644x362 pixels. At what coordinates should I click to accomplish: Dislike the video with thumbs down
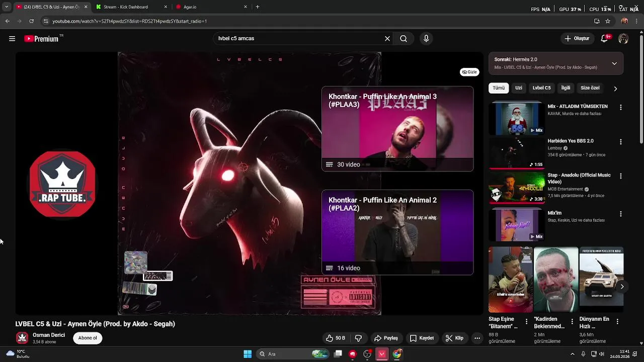tap(359, 338)
